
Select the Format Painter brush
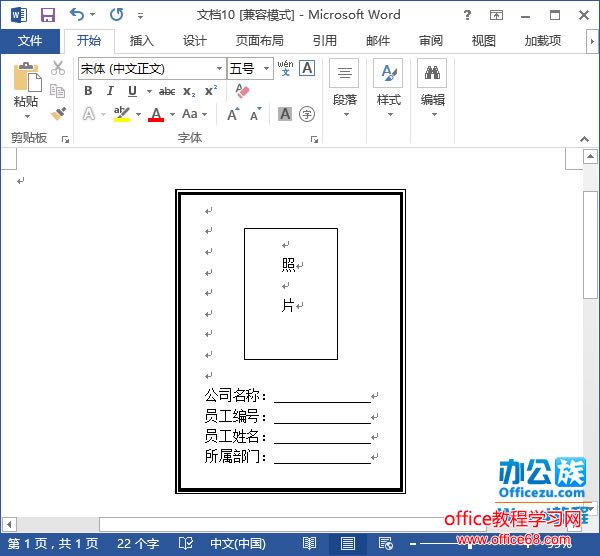coord(58,113)
